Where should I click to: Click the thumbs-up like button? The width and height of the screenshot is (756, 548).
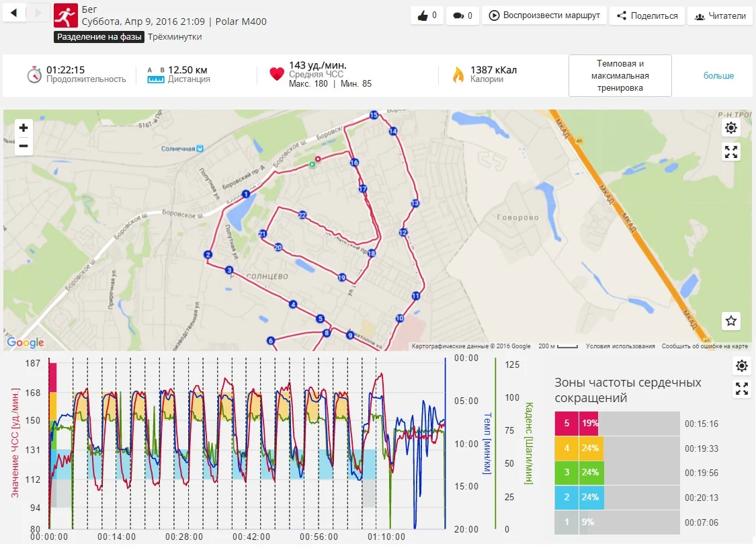tap(427, 15)
